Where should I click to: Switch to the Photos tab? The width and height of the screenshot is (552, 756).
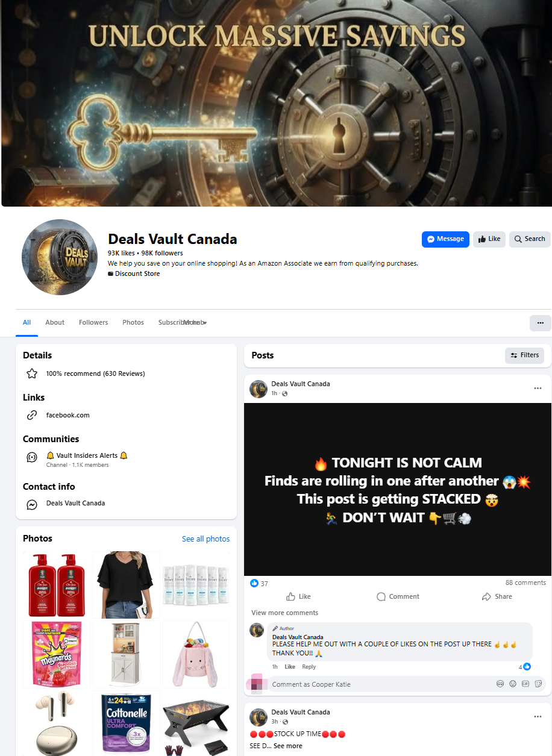point(133,323)
